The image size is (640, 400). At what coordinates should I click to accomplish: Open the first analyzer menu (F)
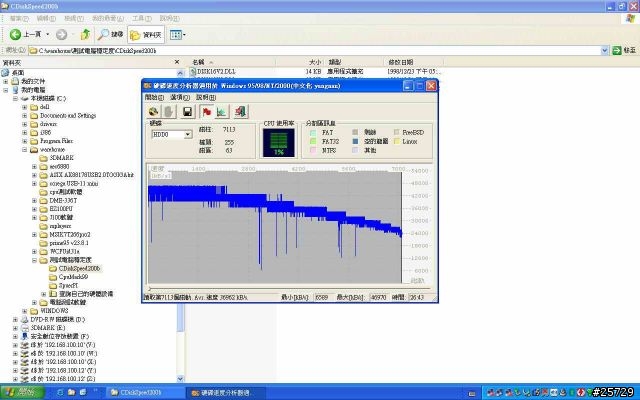(x=154, y=97)
